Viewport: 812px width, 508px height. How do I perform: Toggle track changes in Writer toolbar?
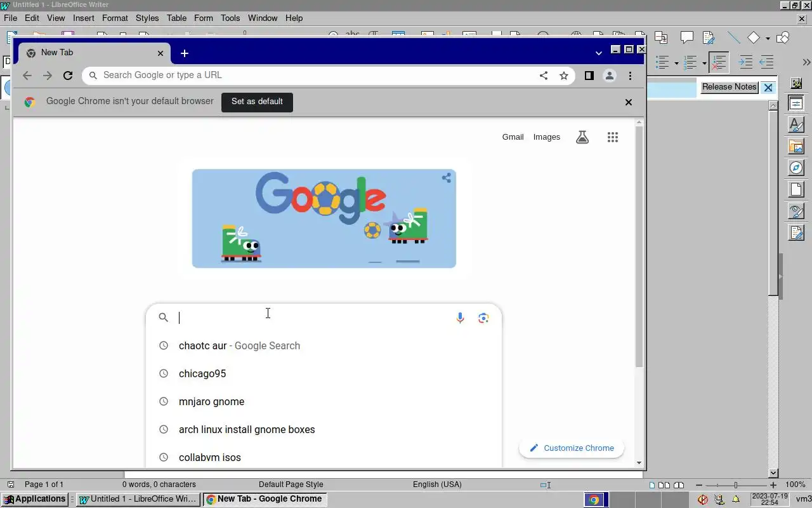click(x=709, y=38)
